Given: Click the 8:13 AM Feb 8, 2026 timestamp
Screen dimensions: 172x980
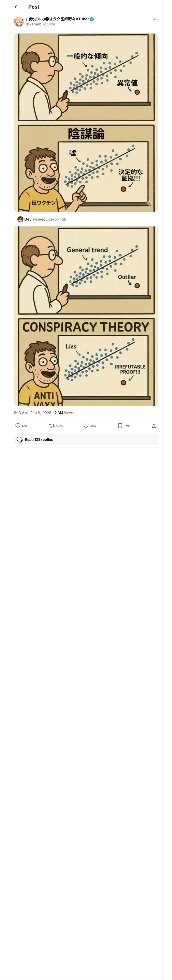Looking at the screenshot, I should [x=32, y=413].
